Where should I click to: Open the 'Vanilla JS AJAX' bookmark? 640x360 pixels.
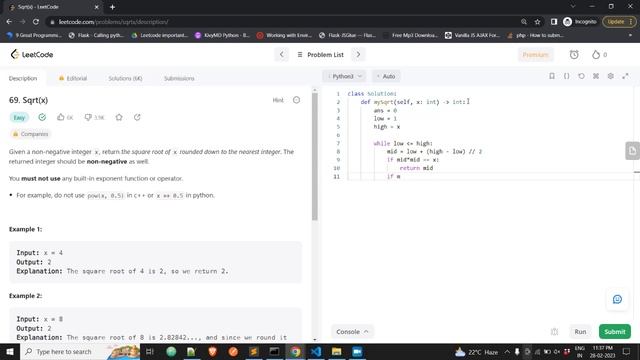tap(472, 36)
